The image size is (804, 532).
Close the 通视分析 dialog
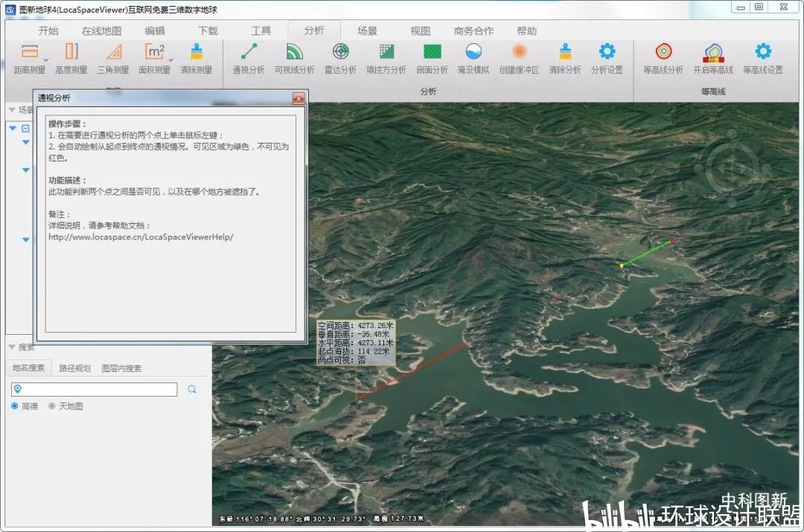299,98
